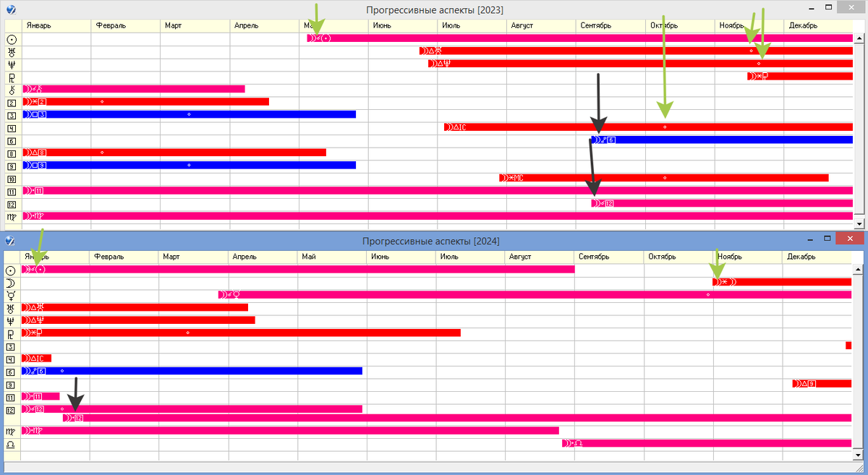Select the Moon-Libra ingress bar in 2024
Viewport: 868px width, 475px height.
click(707, 443)
